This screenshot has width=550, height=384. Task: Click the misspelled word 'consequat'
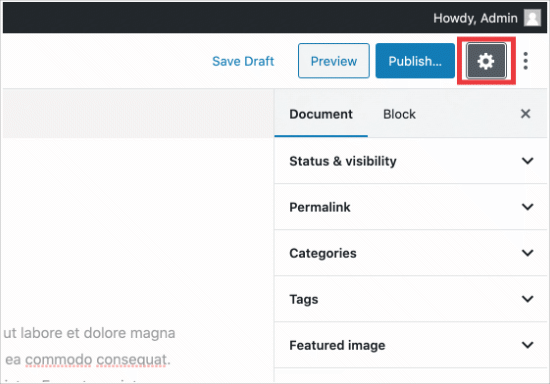coord(132,359)
